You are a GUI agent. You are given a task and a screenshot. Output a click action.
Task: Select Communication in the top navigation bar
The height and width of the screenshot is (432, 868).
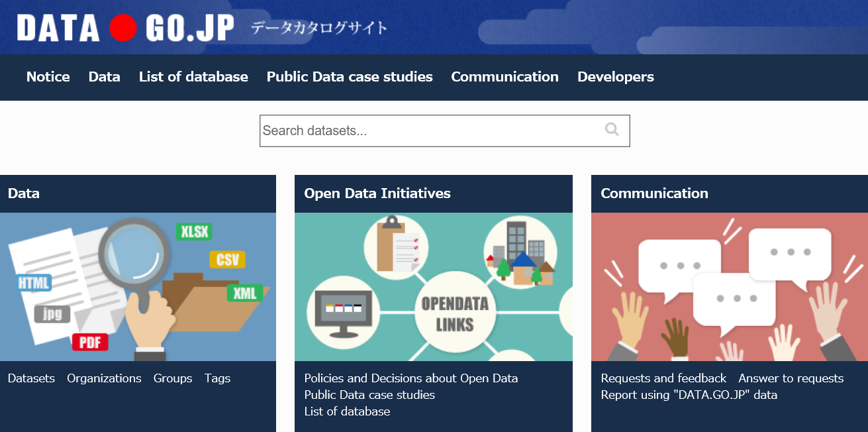coord(505,77)
